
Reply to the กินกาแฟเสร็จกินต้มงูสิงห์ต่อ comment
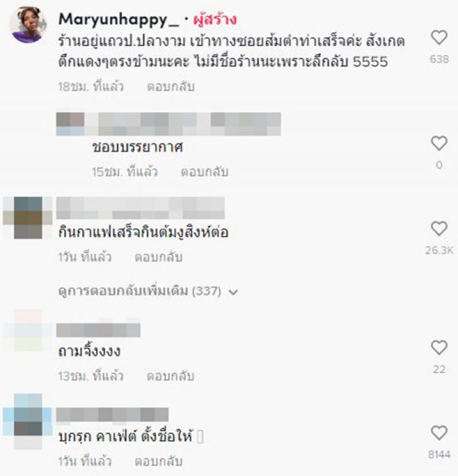click(x=159, y=257)
